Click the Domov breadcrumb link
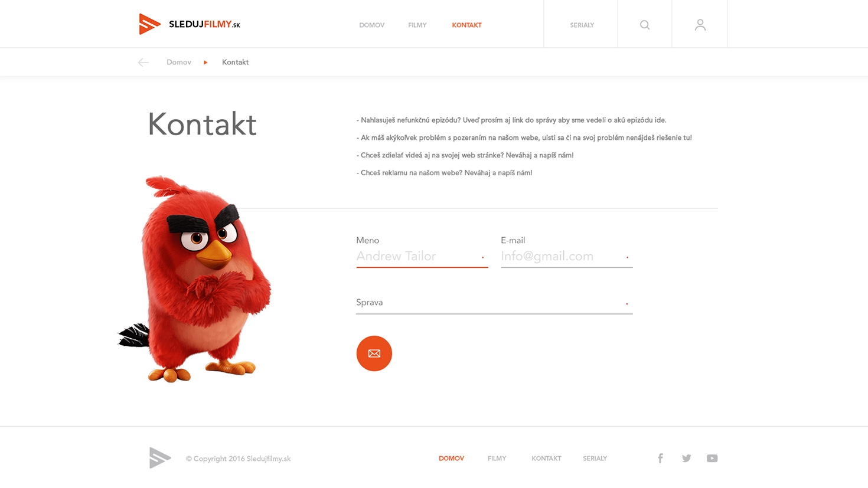The image size is (868, 488). point(179,62)
